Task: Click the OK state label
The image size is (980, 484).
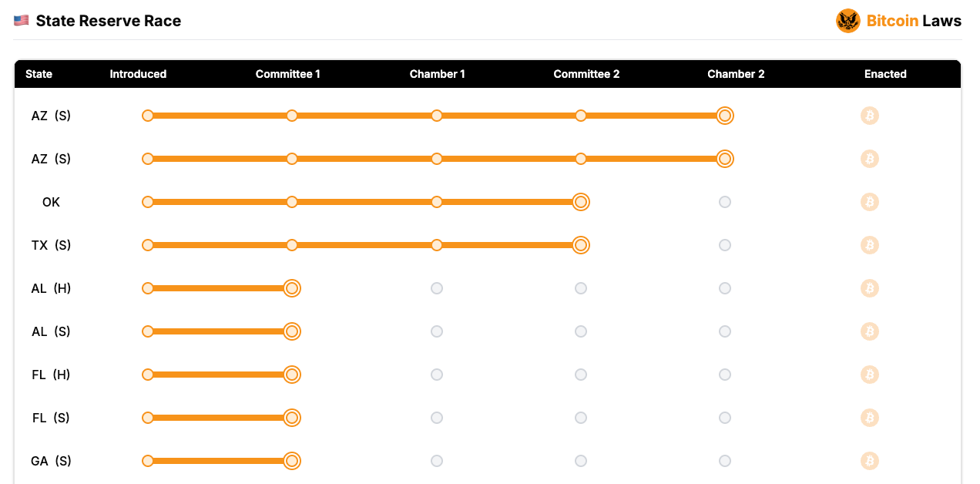Action: click(x=51, y=202)
